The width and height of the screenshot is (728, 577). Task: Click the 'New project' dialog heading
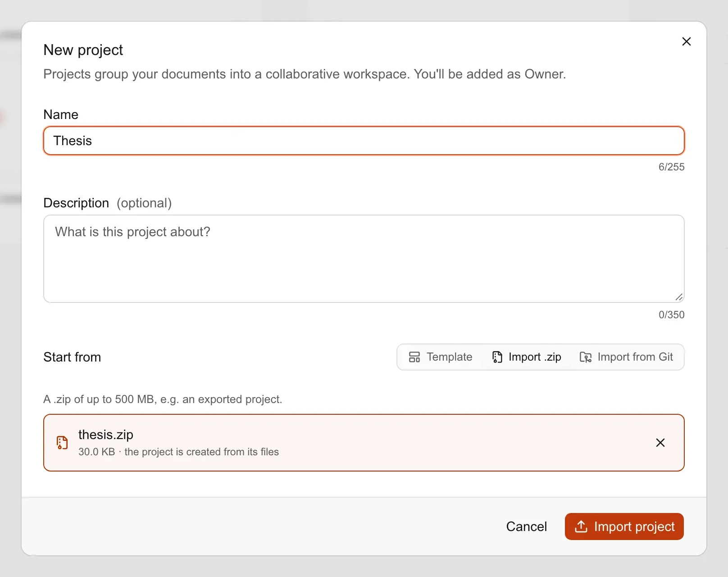tap(83, 50)
